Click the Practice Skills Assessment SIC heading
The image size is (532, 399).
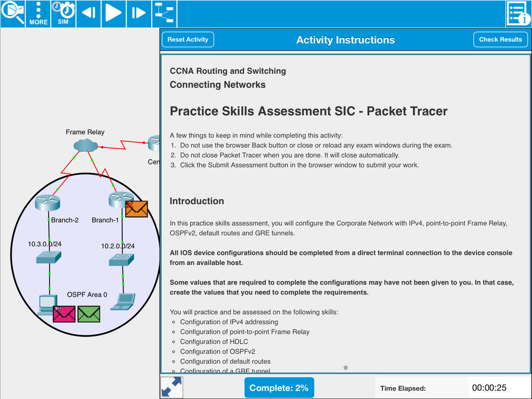pos(309,111)
